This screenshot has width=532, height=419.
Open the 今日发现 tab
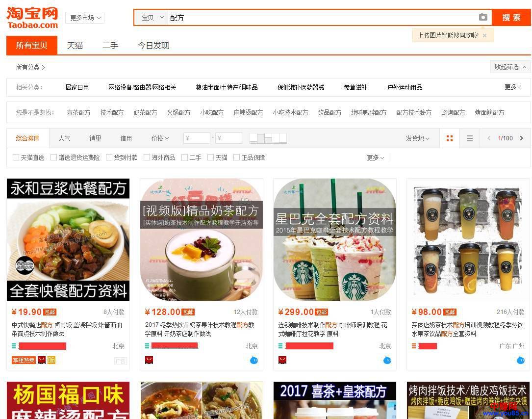(153, 46)
